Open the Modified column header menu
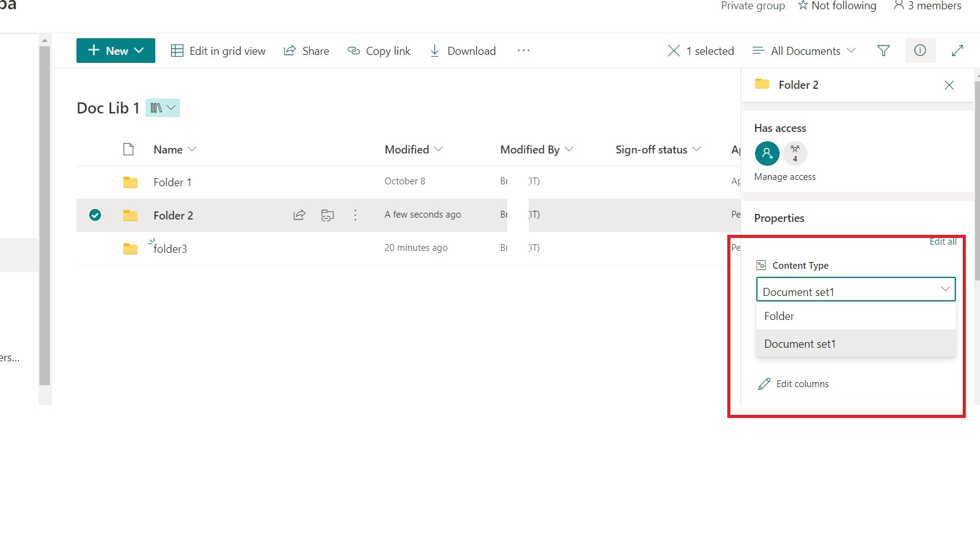The width and height of the screenshot is (980, 540). pos(414,149)
